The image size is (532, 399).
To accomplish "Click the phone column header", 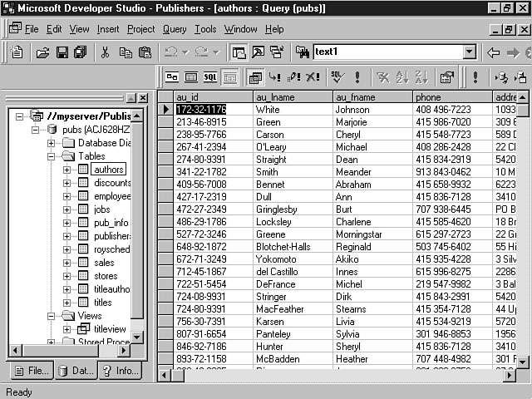I will (451, 97).
